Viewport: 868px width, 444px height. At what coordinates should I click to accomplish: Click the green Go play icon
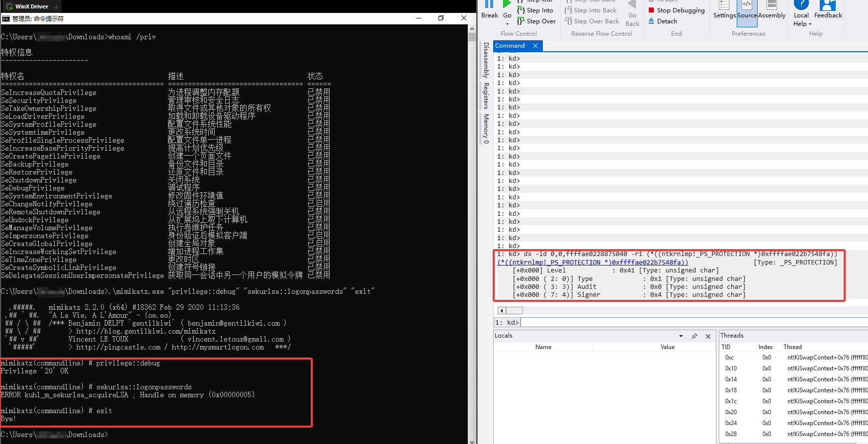point(507,4)
